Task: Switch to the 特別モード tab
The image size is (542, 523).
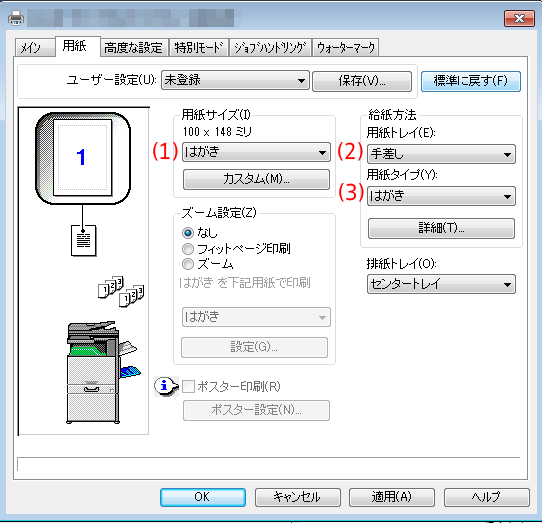Action: [199, 48]
